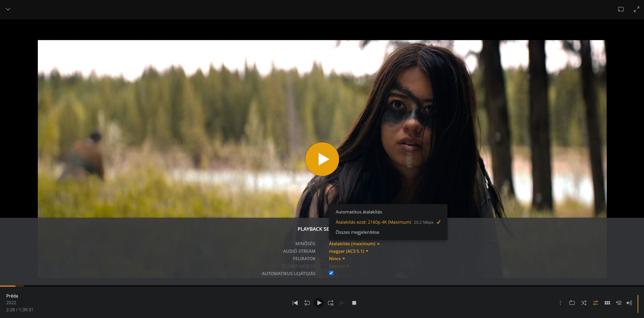
Task: Adjust the orange volume slider
Action: tap(638, 303)
